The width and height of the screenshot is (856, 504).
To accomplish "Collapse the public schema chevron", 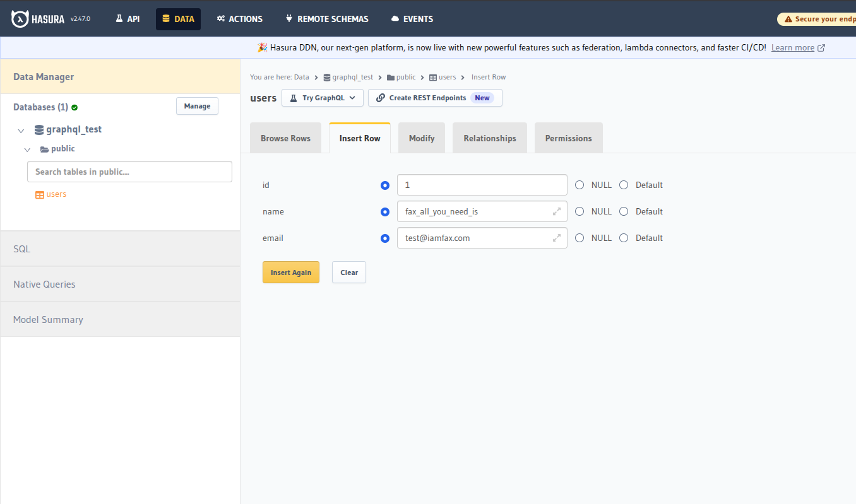I will pyautogui.click(x=27, y=150).
